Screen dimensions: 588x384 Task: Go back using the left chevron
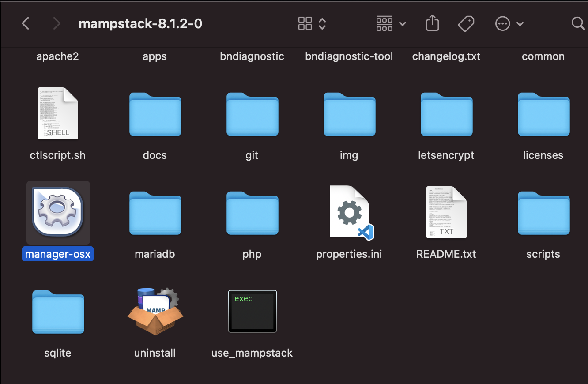[26, 23]
